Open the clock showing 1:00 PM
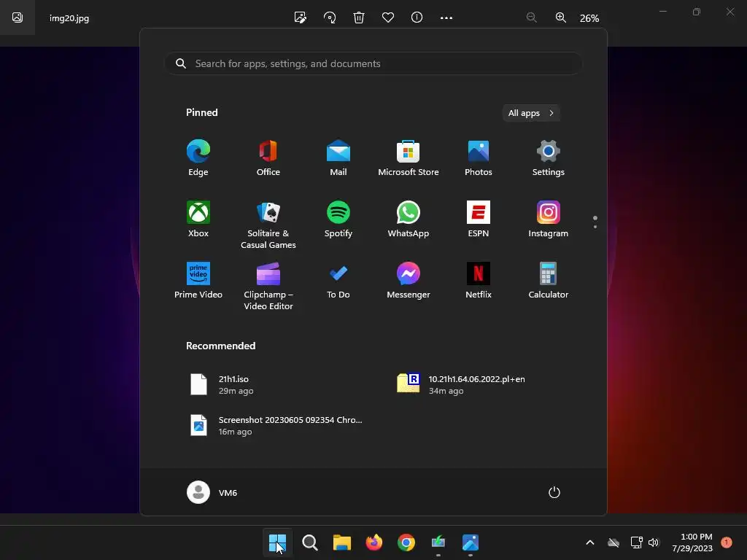Image resolution: width=747 pixels, height=560 pixels. point(692,542)
